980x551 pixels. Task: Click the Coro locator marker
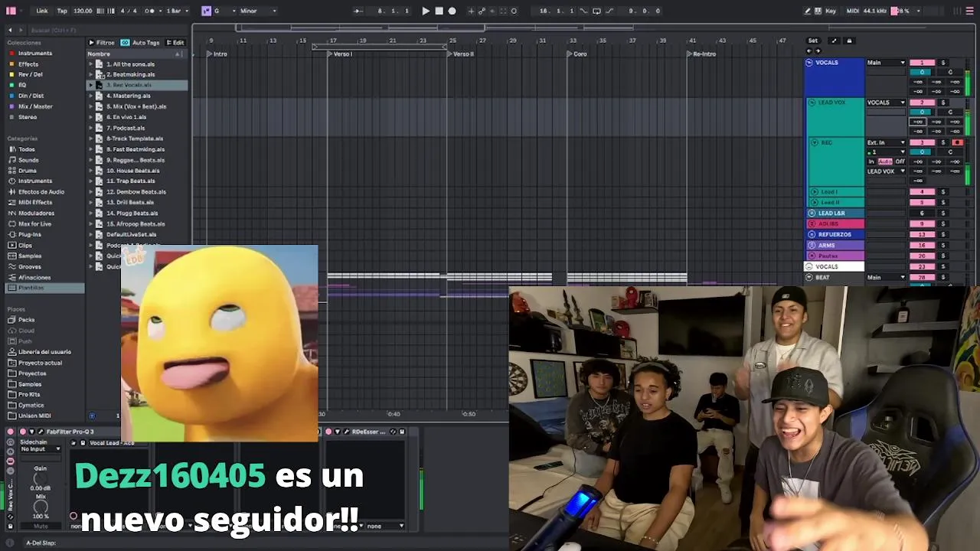[x=577, y=54]
